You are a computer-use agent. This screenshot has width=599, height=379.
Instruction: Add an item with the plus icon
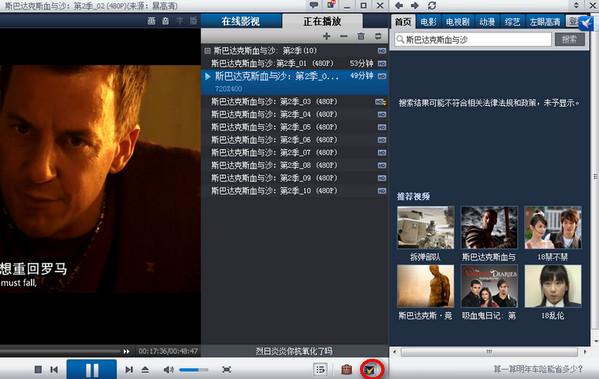pos(326,36)
